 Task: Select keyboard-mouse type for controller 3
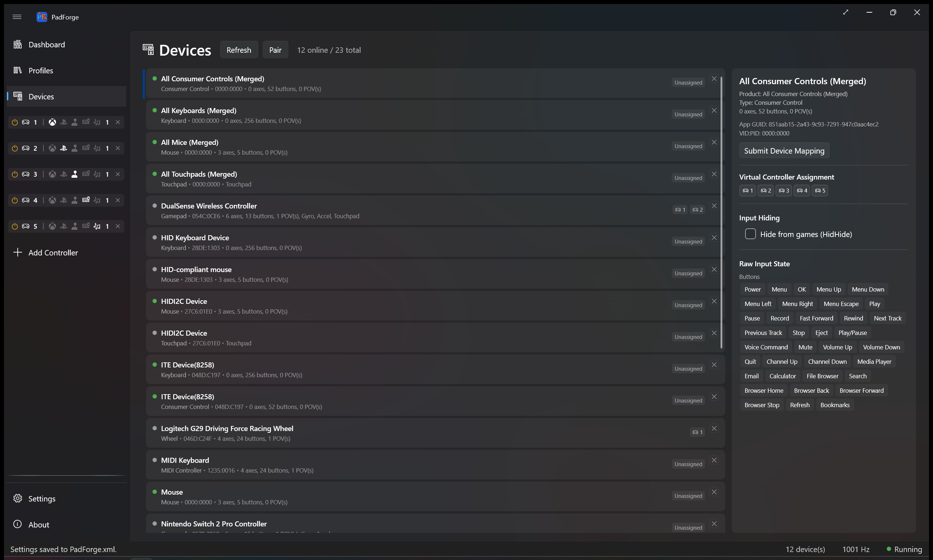(x=86, y=175)
